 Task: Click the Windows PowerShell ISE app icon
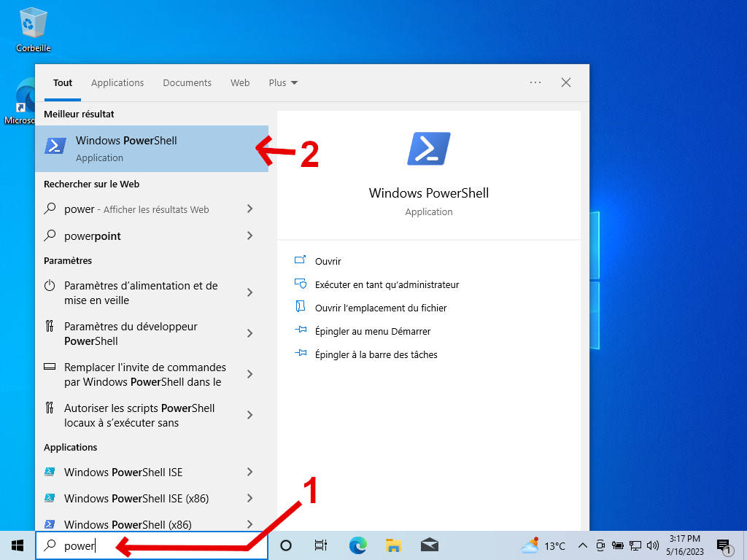click(49, 472)
